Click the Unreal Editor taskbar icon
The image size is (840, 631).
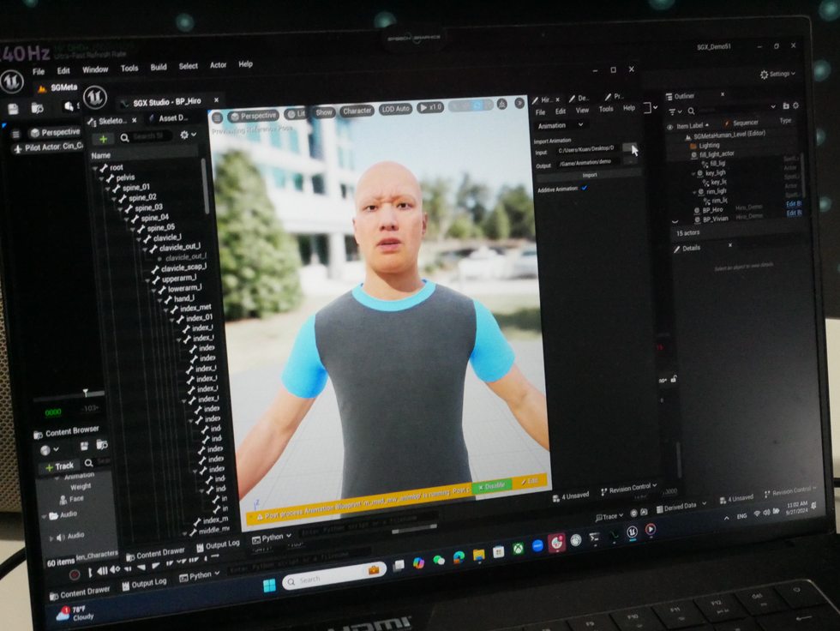pos(633,532)
